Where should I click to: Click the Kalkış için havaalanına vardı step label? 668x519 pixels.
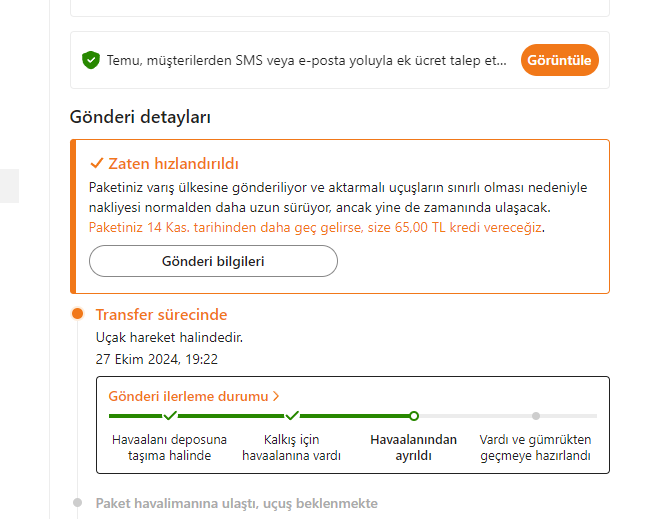point(291,447)
